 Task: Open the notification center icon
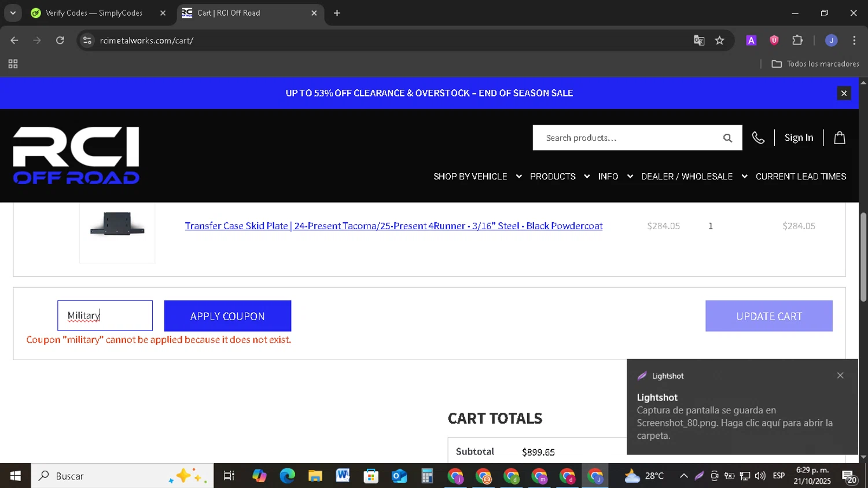click(x=849, y=476)
